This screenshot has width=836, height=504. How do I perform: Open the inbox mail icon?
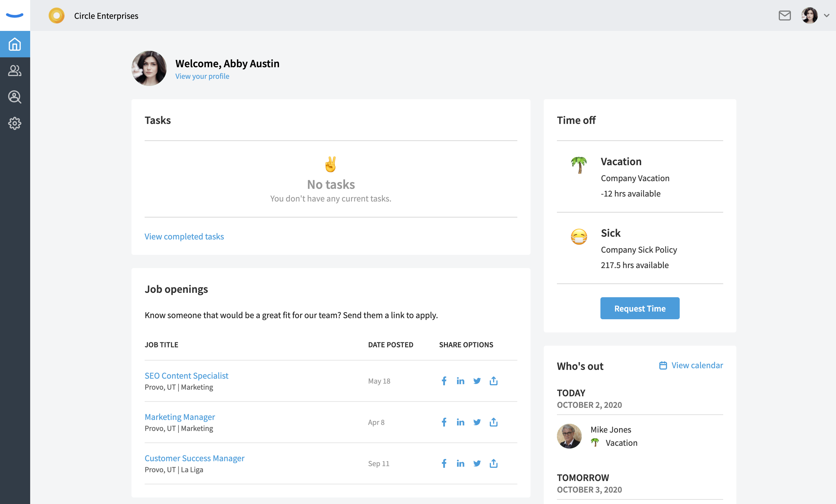(784, 16)
